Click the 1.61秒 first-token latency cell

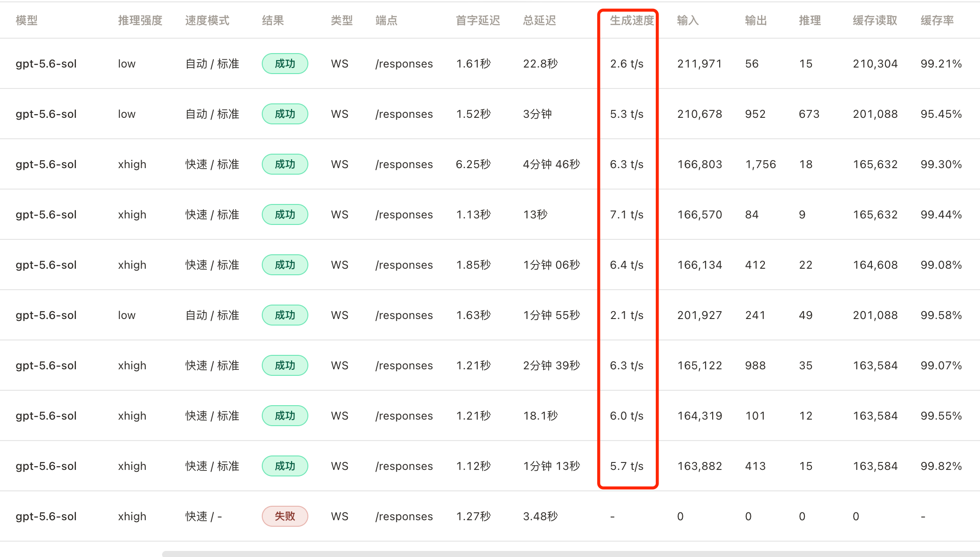[x=473, y=64]
